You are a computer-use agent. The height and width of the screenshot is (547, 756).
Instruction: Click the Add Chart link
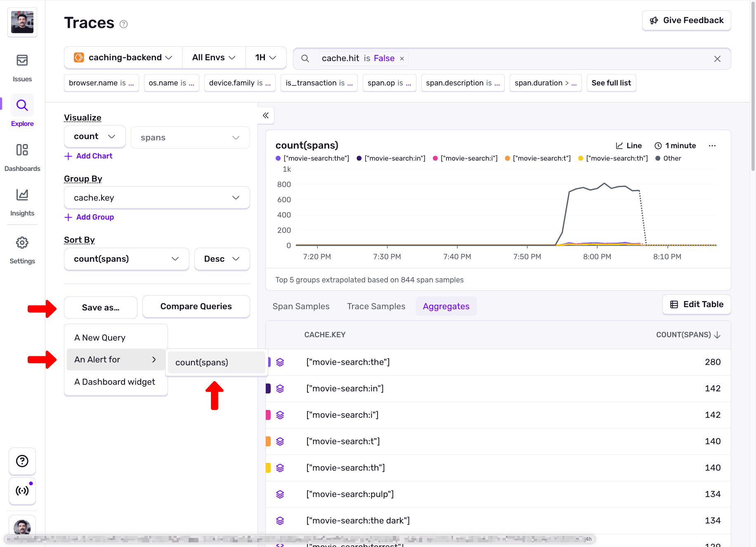[89, 156]
